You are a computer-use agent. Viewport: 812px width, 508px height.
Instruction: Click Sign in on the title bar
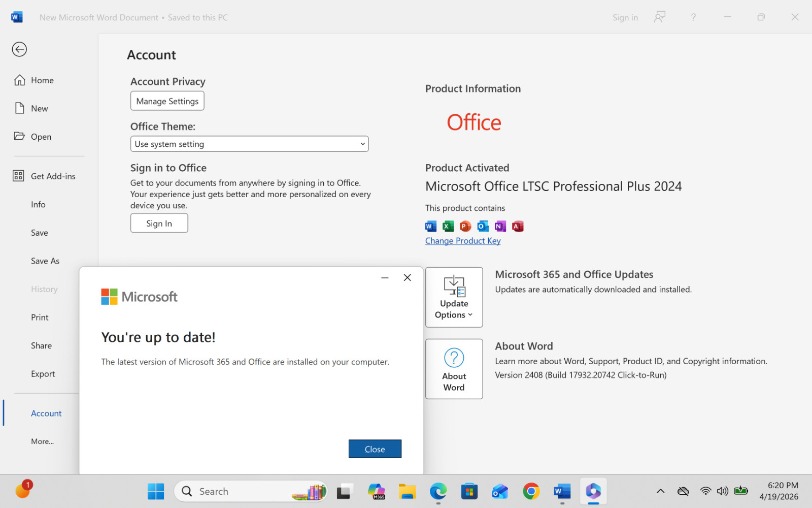[x=625, y=17]
